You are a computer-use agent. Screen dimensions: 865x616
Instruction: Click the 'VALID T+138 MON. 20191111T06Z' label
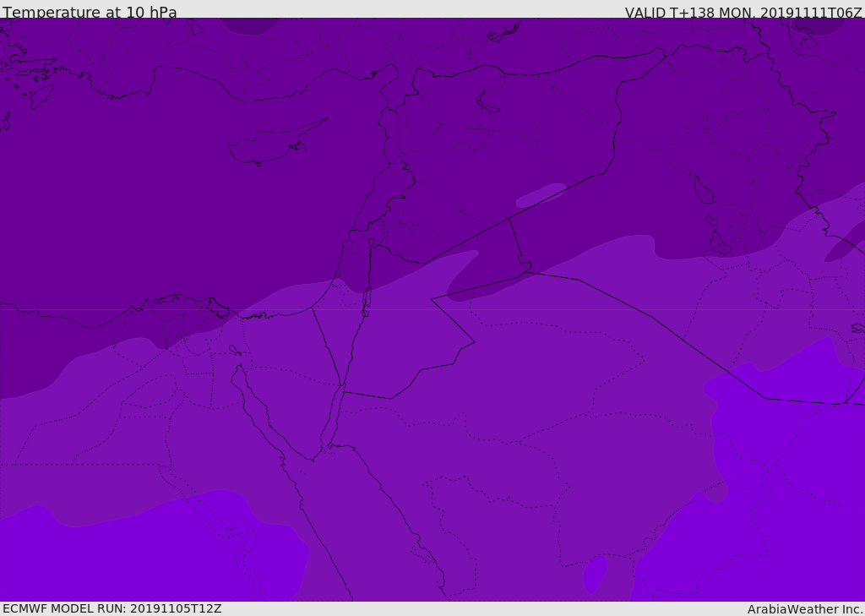pos(743,12)
